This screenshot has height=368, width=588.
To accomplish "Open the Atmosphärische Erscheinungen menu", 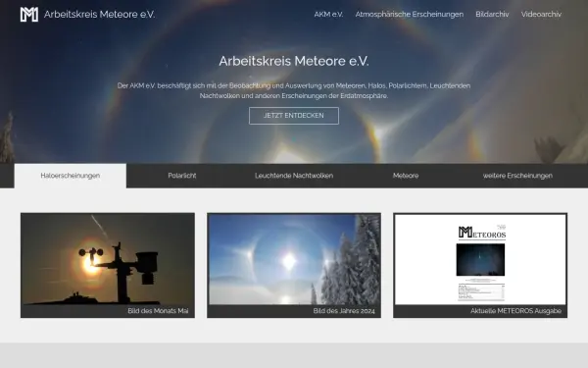I will 410,15.
